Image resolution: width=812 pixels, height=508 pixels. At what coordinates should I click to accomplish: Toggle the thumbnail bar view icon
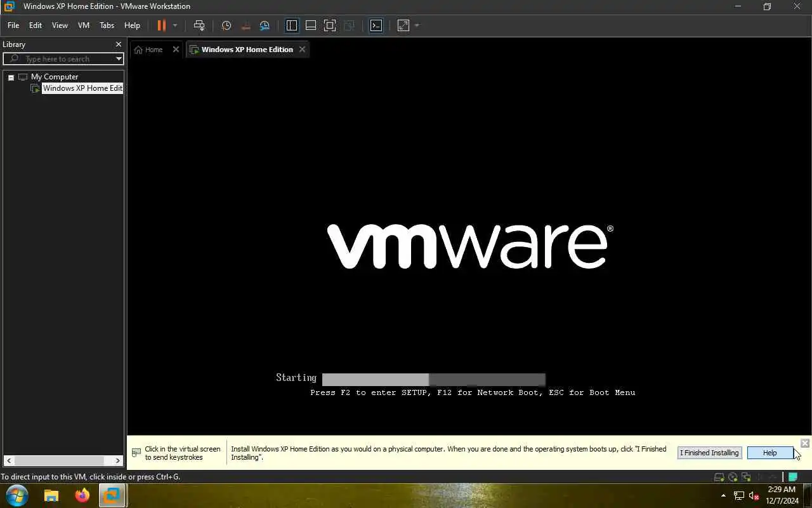tap(311, 25)
